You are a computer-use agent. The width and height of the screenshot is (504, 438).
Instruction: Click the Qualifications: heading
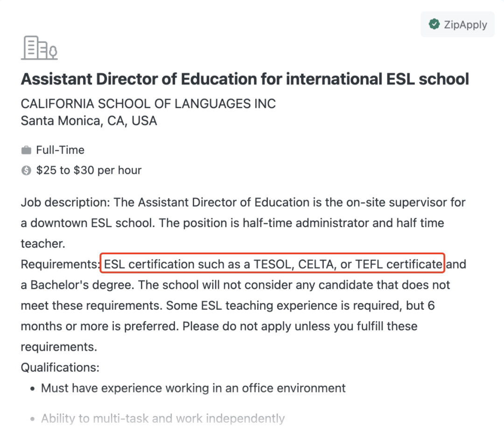(60, 368)
